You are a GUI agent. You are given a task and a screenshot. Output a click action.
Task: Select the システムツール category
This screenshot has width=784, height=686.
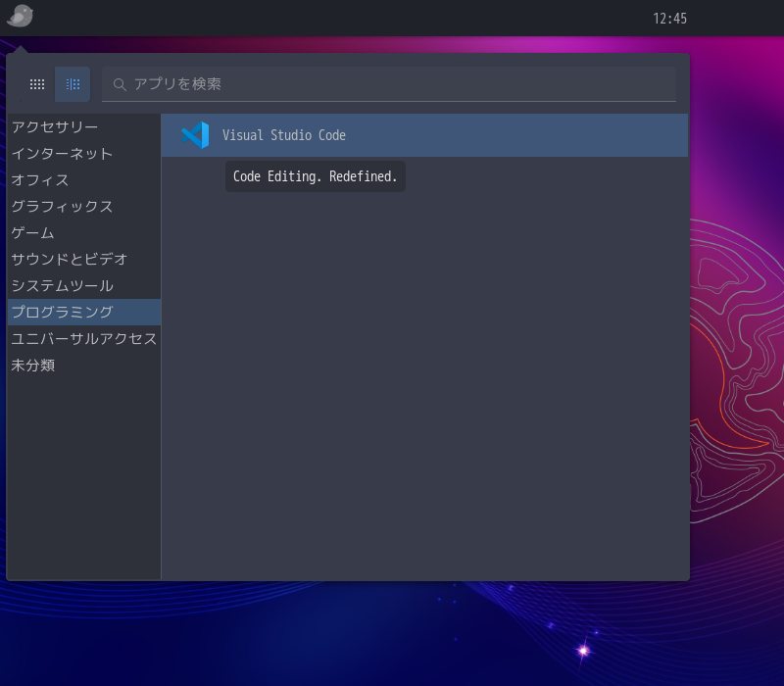tap(84, 285)
